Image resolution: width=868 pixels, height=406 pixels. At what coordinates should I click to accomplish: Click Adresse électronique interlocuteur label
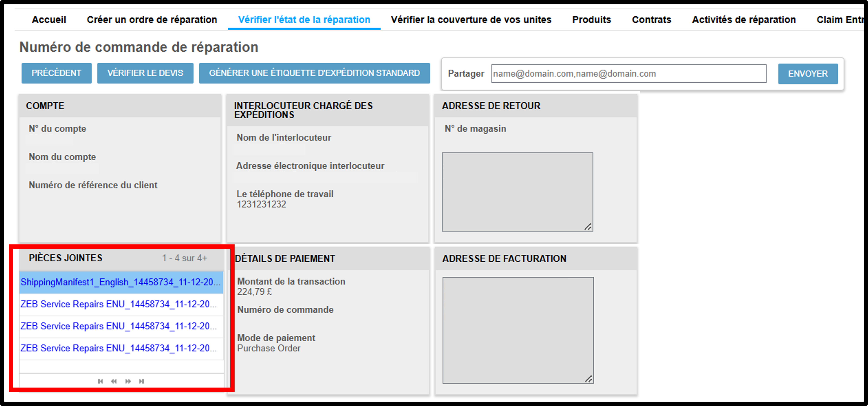310,166
